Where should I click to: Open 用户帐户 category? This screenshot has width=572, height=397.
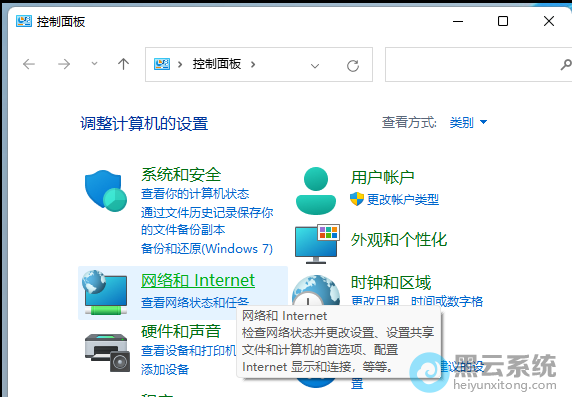click(x=382, y=178)
